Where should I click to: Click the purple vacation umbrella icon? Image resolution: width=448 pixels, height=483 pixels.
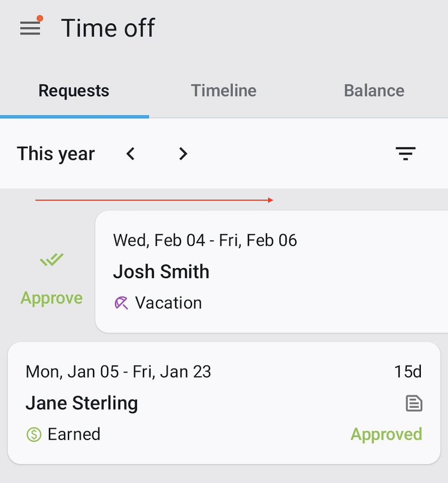coord(121,303)
